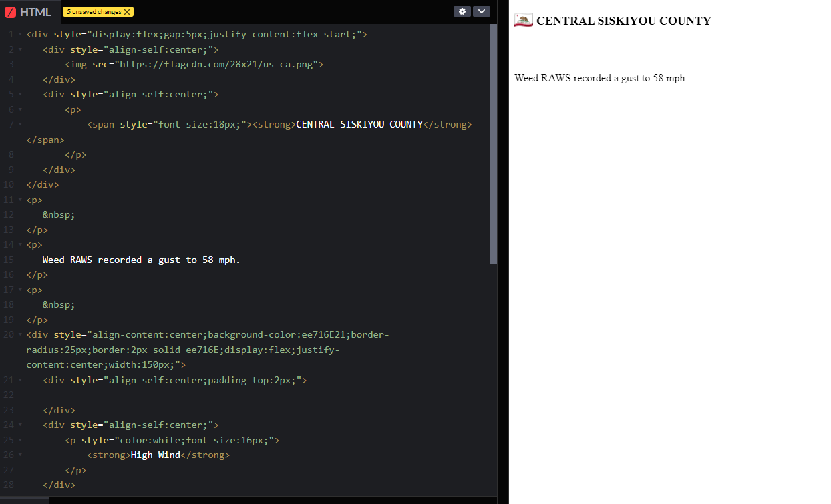The height and width of the screenshot is (504, 831).
Task: Click the 5 unsaved changes label
Action: (x=94, y=12)
